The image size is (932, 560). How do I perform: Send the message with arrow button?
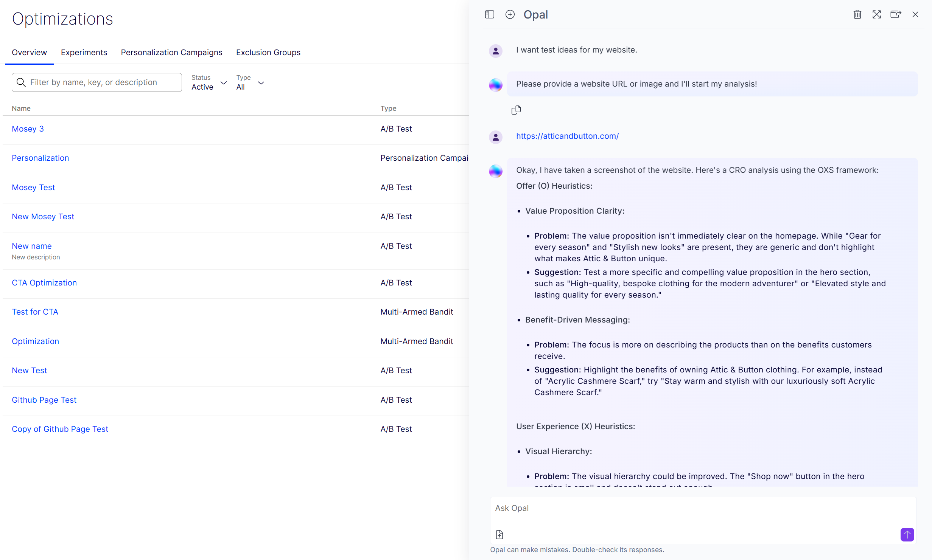click(x=907, y=534)
